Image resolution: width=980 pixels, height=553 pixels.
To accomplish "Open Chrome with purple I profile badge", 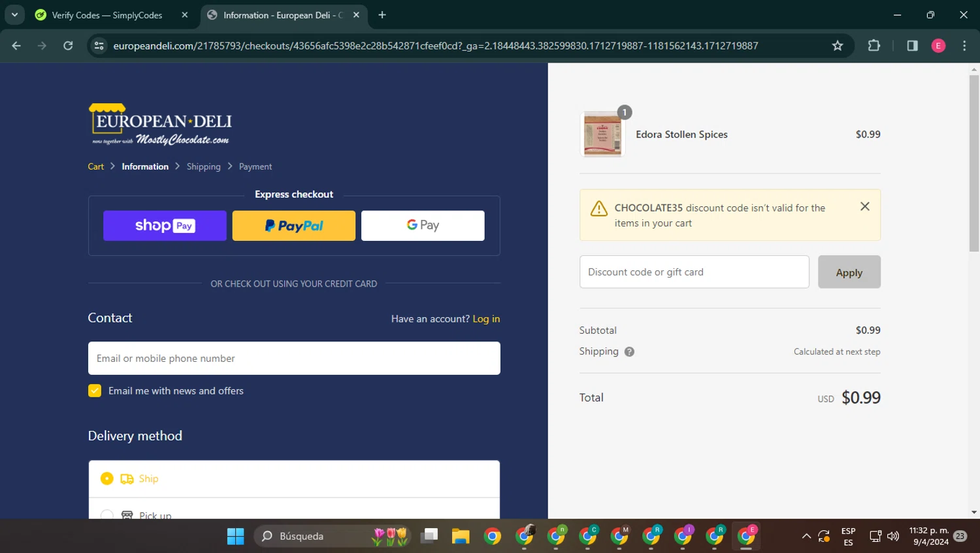I will pyautogui.click(x=683, y=536).
